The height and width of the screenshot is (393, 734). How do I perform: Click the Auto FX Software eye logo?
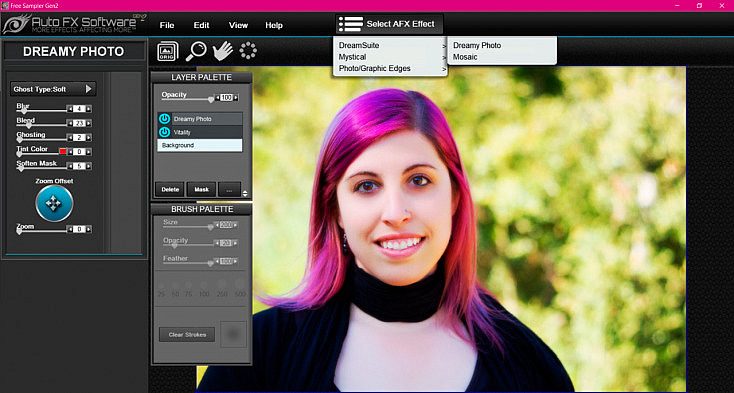[16, 24]
